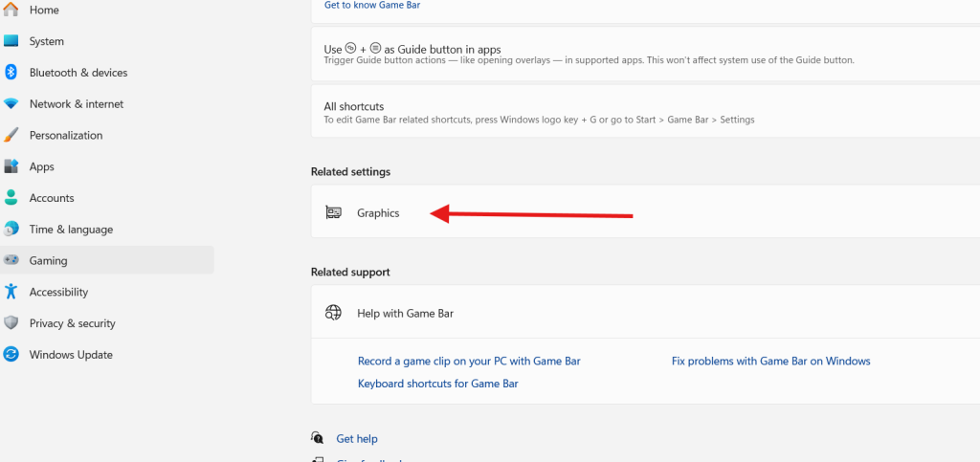The image size is (980, 462).
Task: Open the Graphics related setting
Action: 378,212
